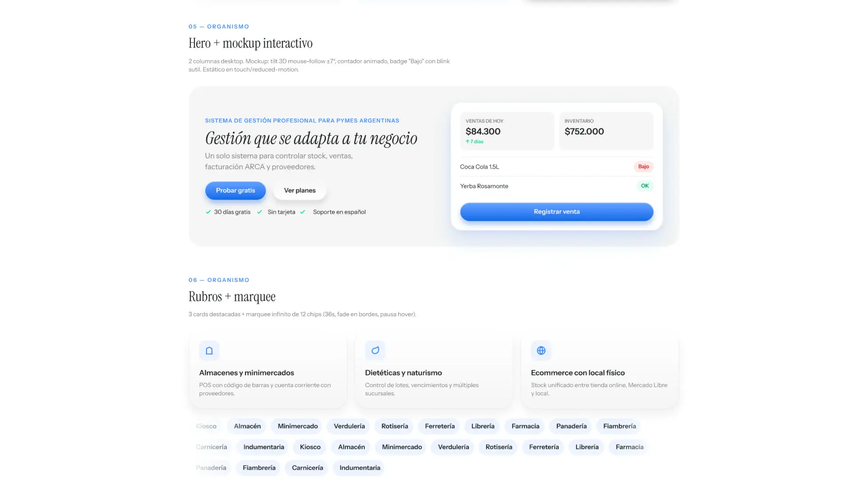Open the Ecommerce con local físico card
868x488 pixels.
coord(600,370)
